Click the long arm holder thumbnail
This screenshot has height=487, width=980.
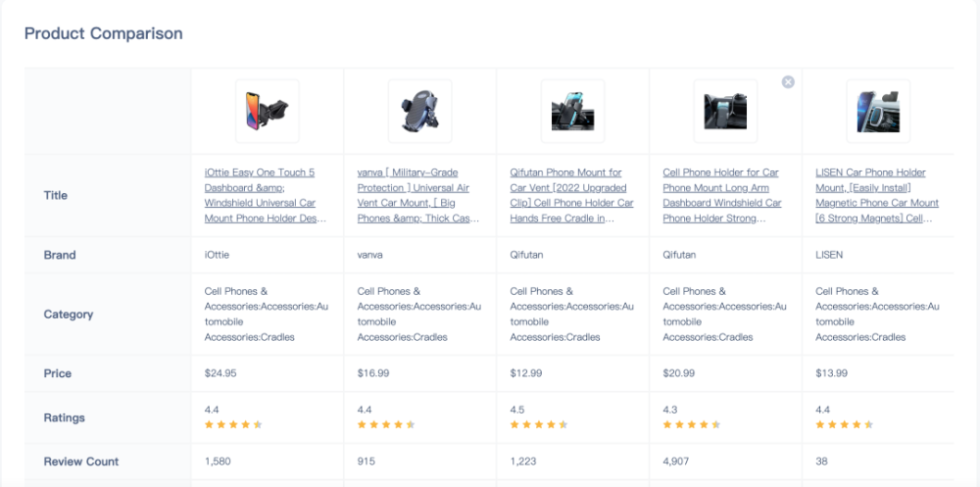pos(725,112)
